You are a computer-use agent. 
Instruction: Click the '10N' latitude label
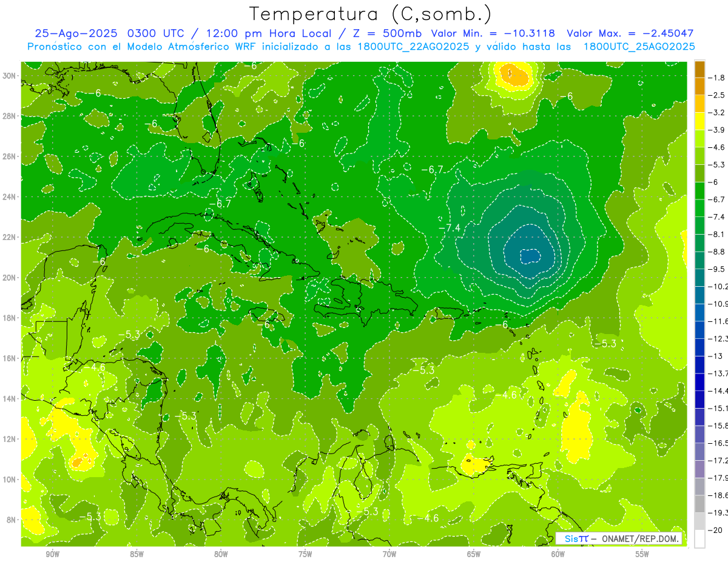coord(10,480)
